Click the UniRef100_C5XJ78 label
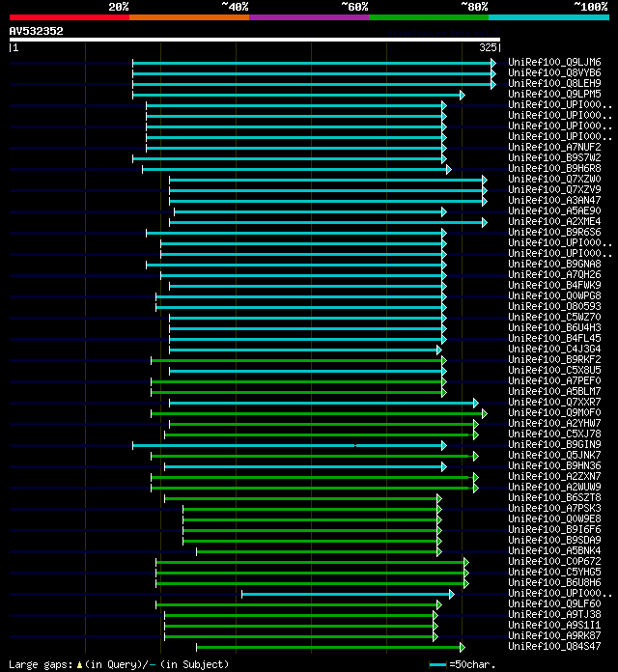This screenshot has width=618, height=672. (x=554, y=434)
